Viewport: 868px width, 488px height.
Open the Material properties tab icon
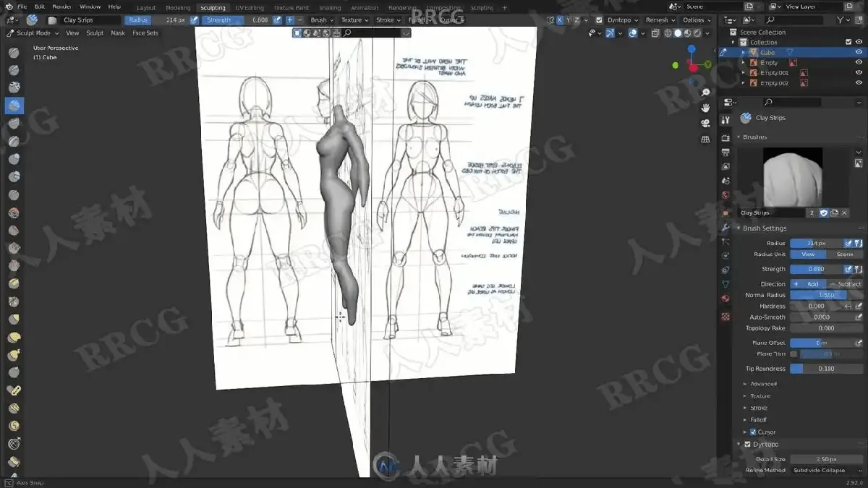pos(726,299)
